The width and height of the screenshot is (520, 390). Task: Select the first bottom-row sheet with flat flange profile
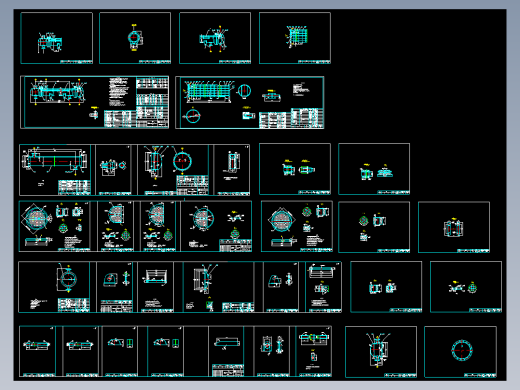tap(37, 351)
